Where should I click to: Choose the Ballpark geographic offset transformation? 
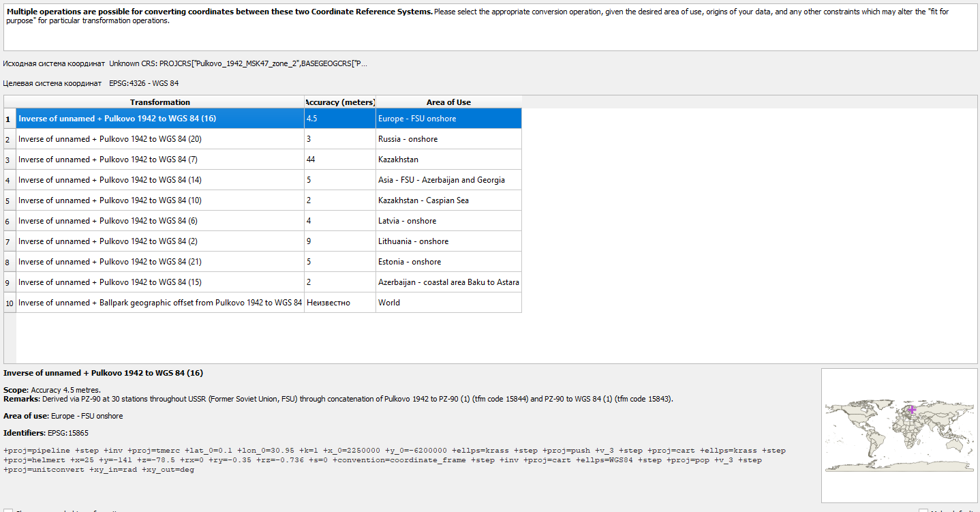(160, 303)
